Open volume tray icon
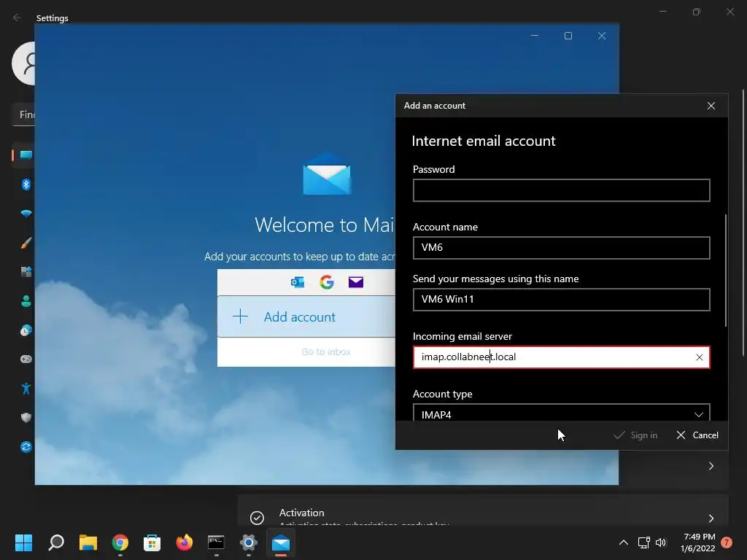The image size is (747, 560). pos(661,542)
